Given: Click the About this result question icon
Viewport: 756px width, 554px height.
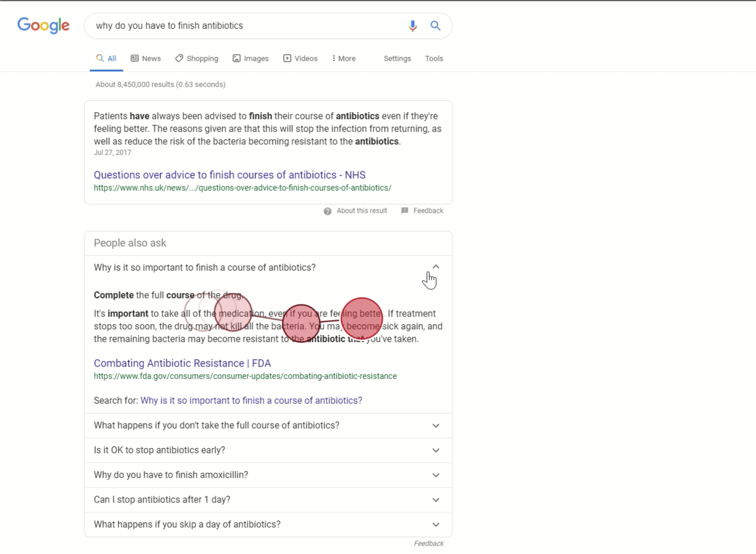Looking at the screenshot, I should click(328, 211).
